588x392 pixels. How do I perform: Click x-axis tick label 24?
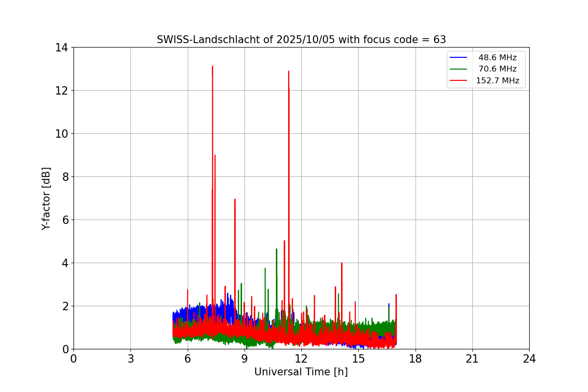(529, 359)
